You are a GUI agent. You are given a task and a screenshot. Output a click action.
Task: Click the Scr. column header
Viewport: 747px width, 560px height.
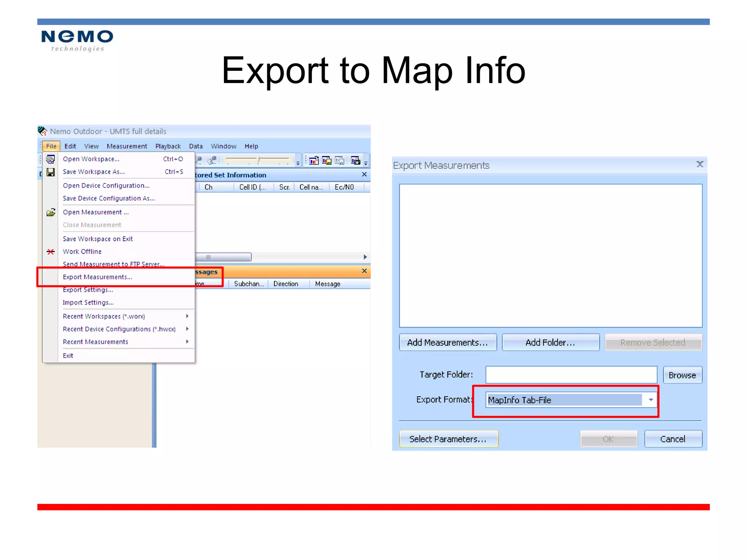click(284, 187)
